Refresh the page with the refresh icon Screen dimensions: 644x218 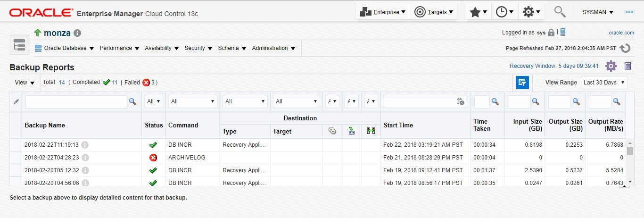click(625, 48)
